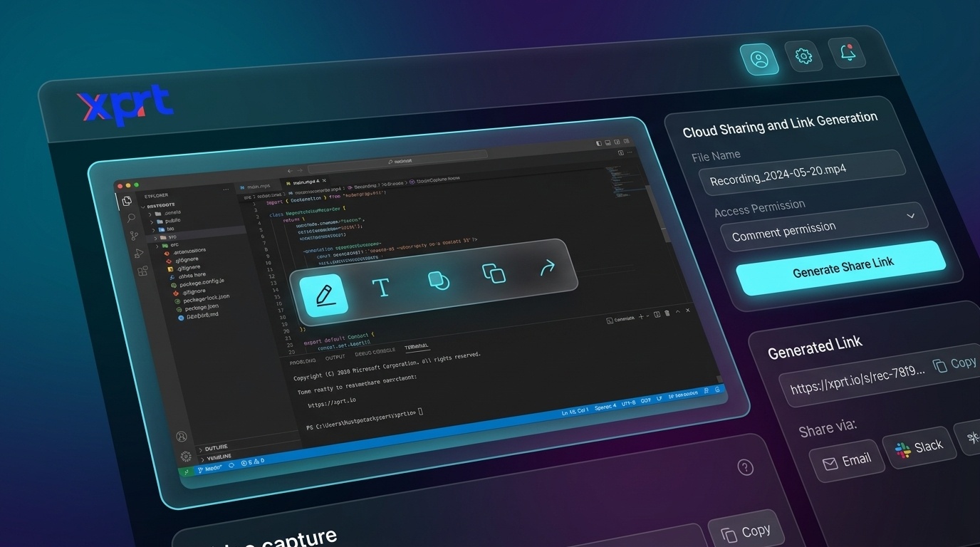Select the duplicate squares annotation tool
The image size is (980, 547).
[x=494, y=273]
